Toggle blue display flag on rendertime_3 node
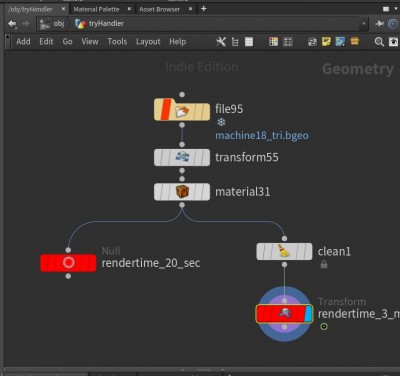The image size is (400, 376). coord(308,314)
